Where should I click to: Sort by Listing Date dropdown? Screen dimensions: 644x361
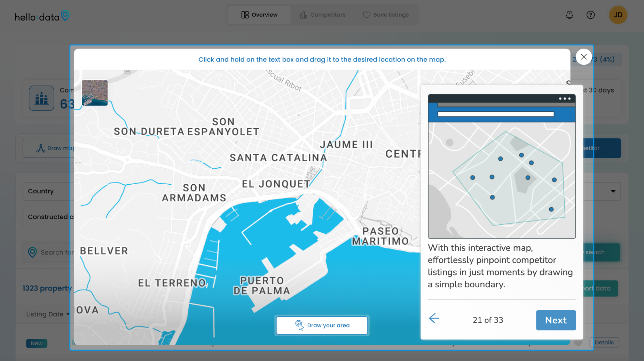pyautogui.click(x=48, y=314)
